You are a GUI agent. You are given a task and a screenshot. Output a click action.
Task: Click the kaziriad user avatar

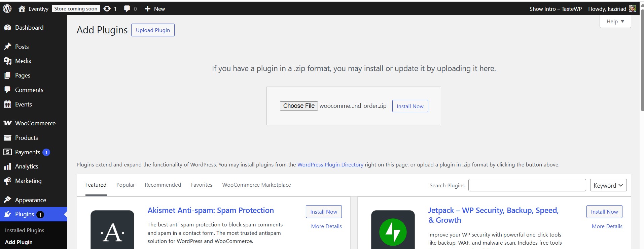pos(633,9)
